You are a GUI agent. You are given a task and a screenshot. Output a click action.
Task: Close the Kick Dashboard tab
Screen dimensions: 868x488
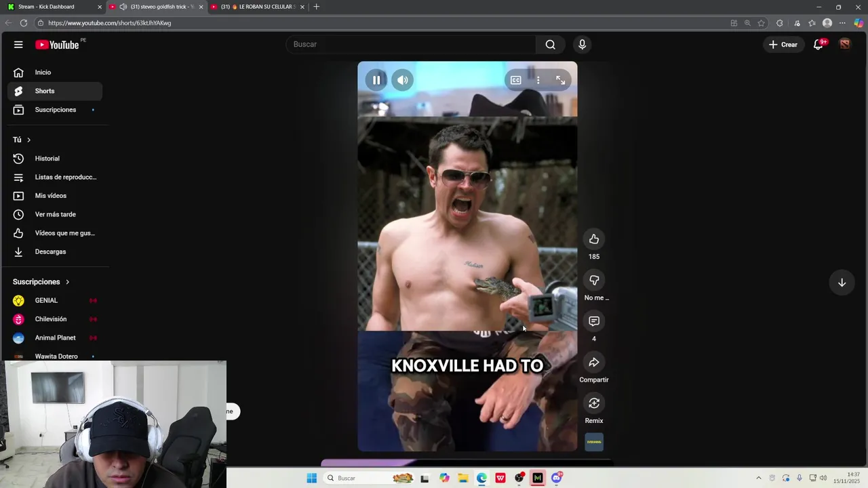pos(100,7)
